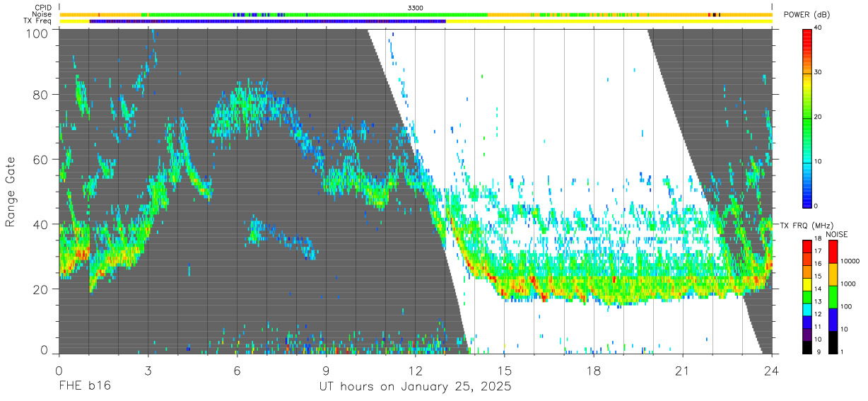Pick the blue 10-level band in NOISE legend
The height and width of the screenshot is (401, 868).
tap(833, 320)
